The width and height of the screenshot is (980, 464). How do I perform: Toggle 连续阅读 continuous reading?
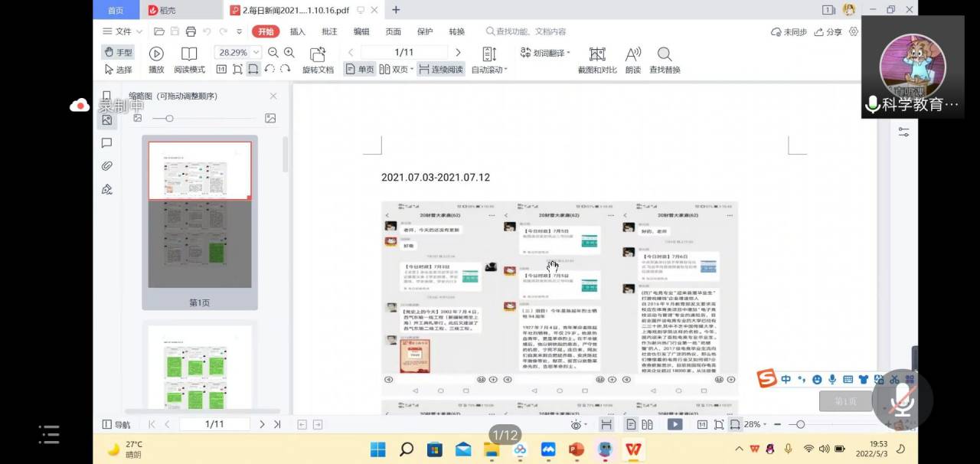point(441,70)
